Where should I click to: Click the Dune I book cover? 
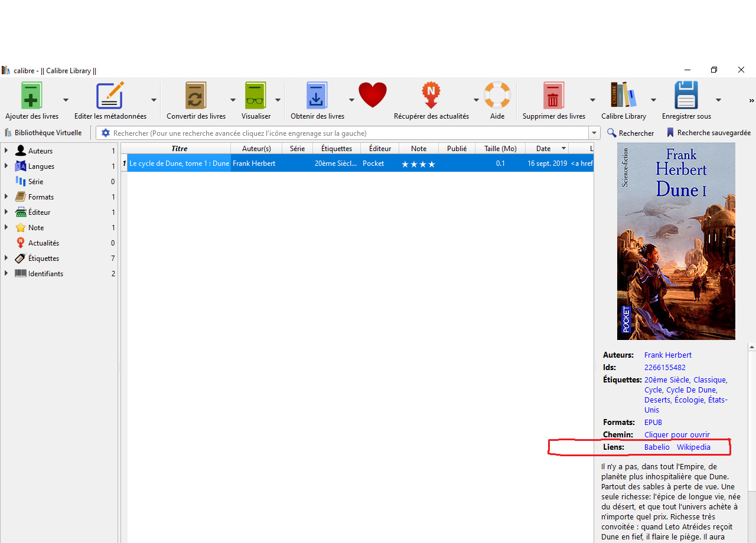676,241
